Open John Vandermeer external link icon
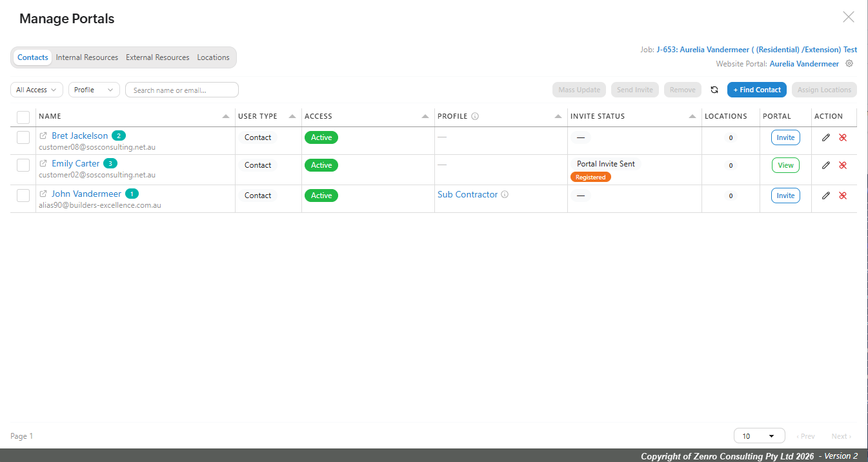 coord(43,194)
